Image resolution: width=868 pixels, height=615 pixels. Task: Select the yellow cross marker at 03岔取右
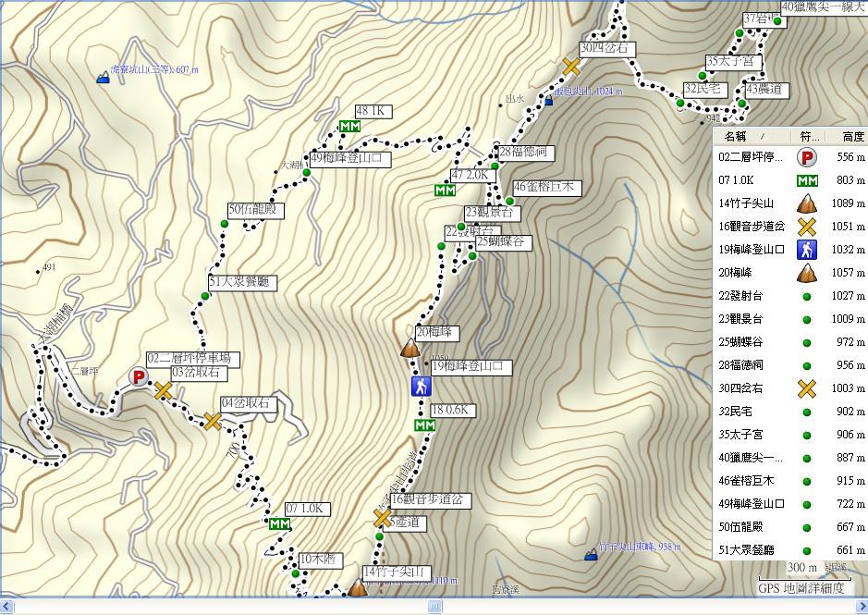coord(163,390)
